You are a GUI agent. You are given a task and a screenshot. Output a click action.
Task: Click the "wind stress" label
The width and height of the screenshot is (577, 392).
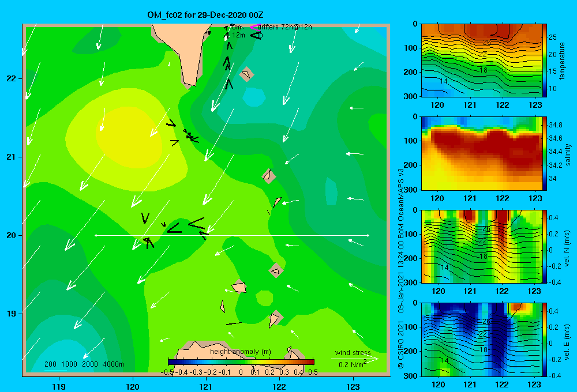point(353,352)
